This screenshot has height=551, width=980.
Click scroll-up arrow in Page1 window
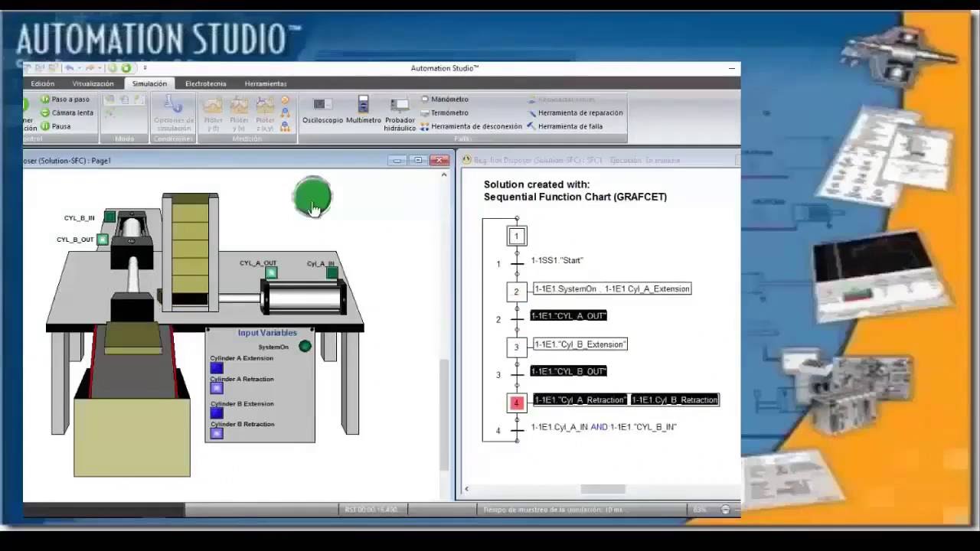[x=444, y=175]
